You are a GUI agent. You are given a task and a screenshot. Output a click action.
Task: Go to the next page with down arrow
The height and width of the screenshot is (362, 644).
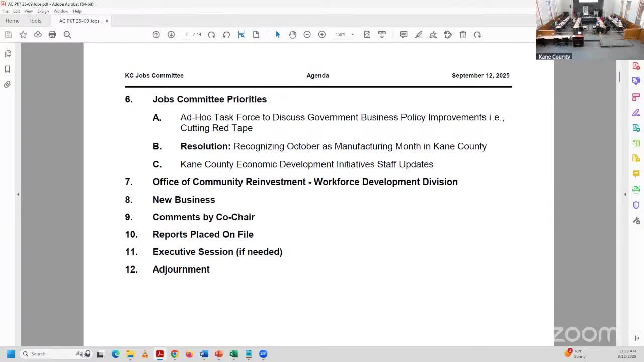click(171, 34)
